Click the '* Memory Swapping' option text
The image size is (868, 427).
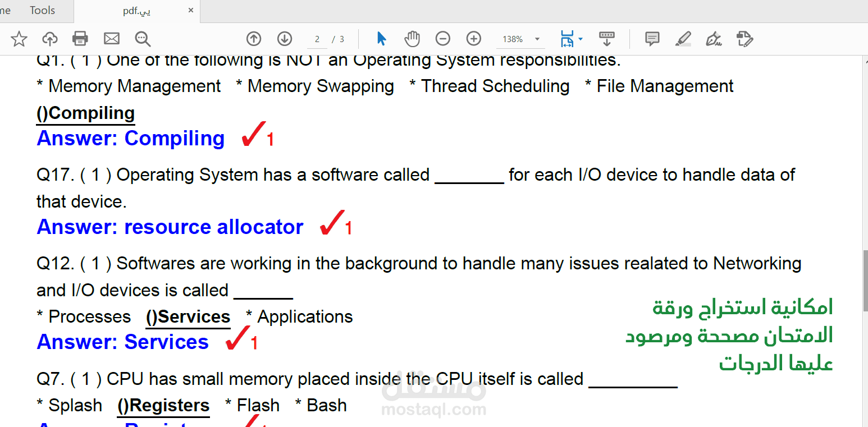[x=315, y=86]
